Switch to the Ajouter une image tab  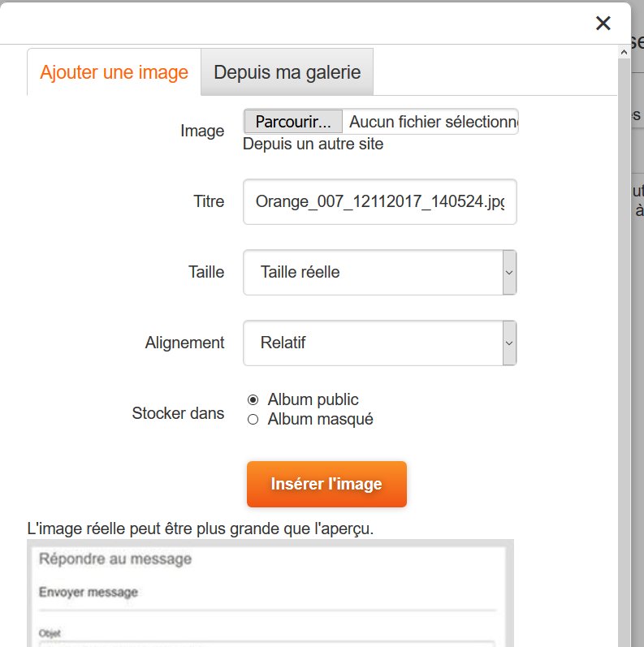click(x=114, y=72)
